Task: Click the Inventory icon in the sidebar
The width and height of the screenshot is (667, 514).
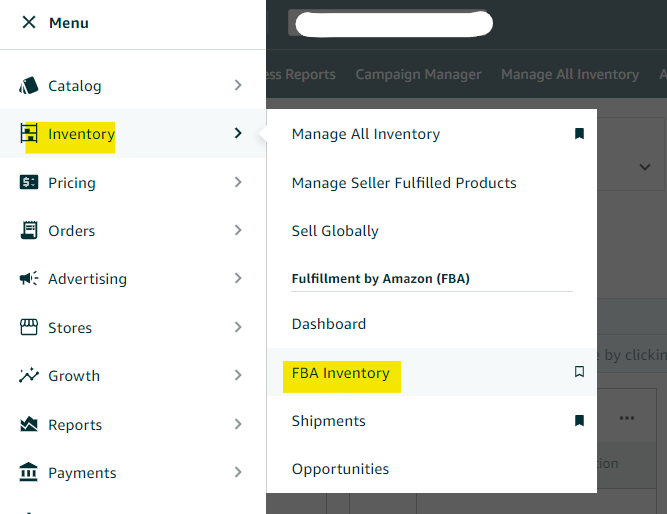Action: click(x=29, y=134)
